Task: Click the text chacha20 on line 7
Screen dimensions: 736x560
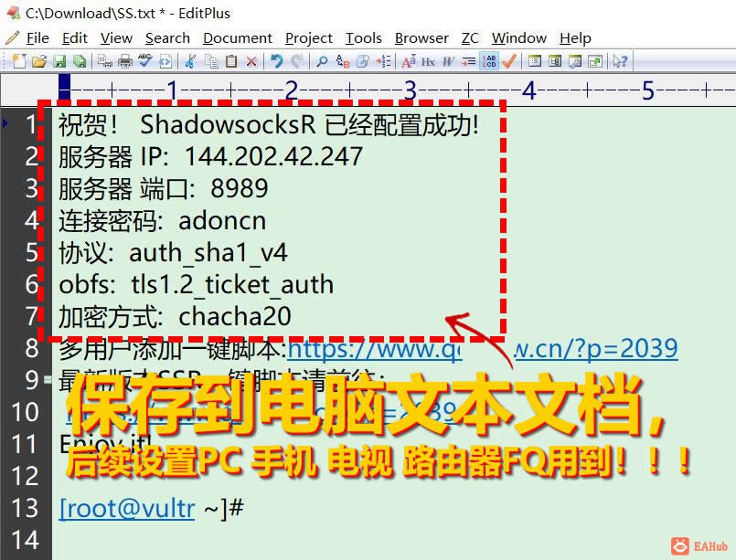Action: pyautogui.click(x=235, y=317)
